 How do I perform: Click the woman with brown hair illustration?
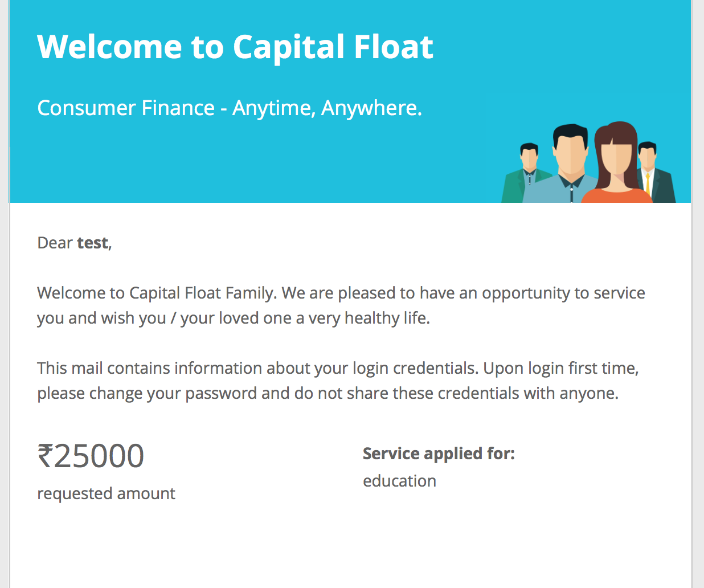tap(617, 162)
